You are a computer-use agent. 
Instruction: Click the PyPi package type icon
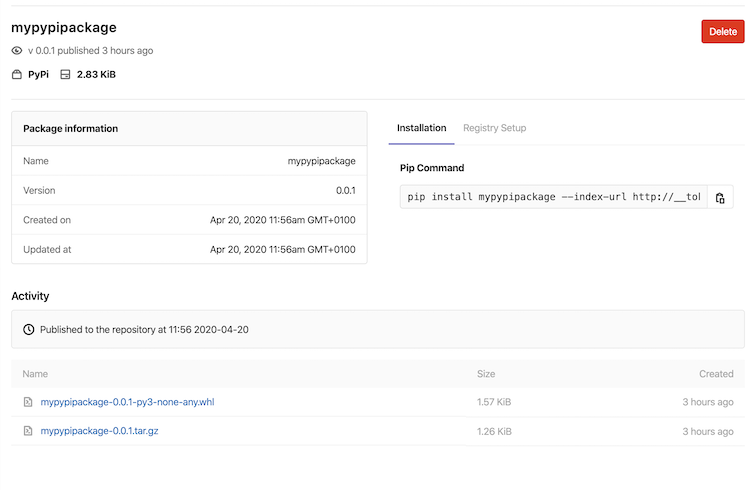(x=17, y=75)
